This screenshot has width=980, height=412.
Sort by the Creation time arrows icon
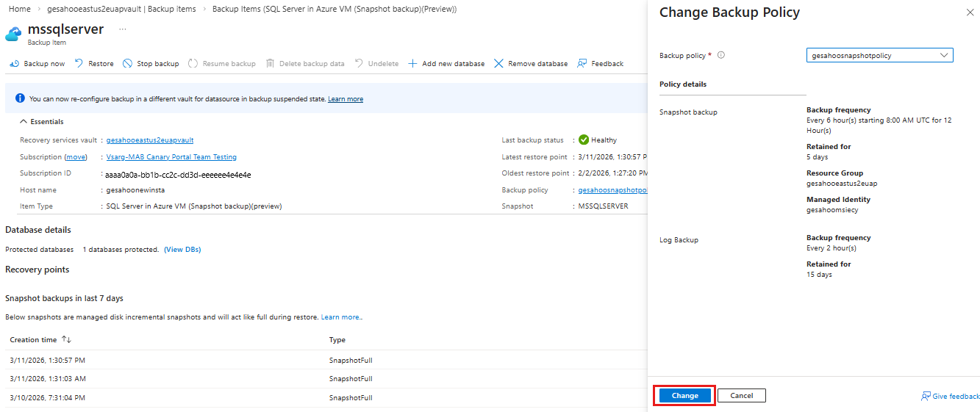[x=66, y=339]
